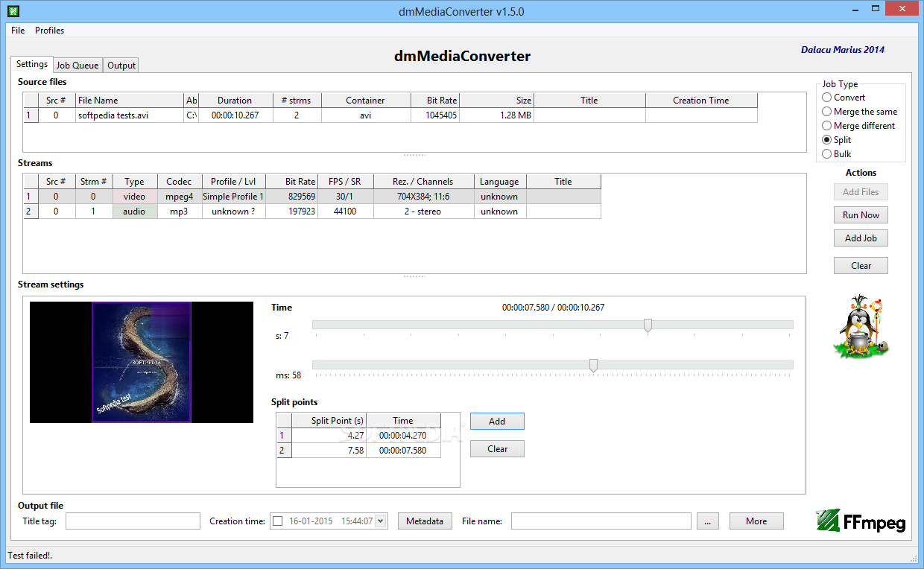This screenshot has width=924, height=569.
Task: Switch to the Output tab
Action: [x=121, y=66]
